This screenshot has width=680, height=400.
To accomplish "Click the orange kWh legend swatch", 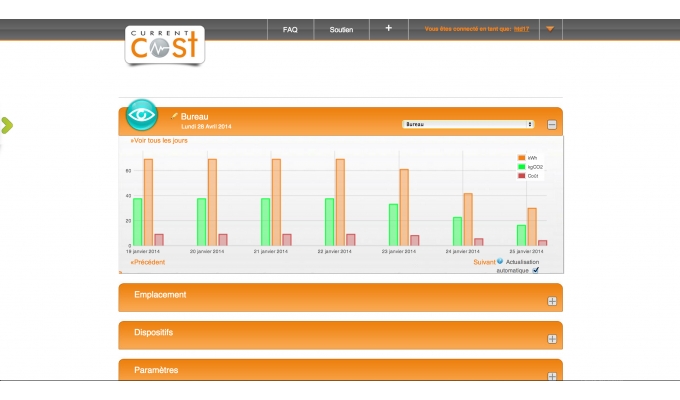I will pos(521,158).
